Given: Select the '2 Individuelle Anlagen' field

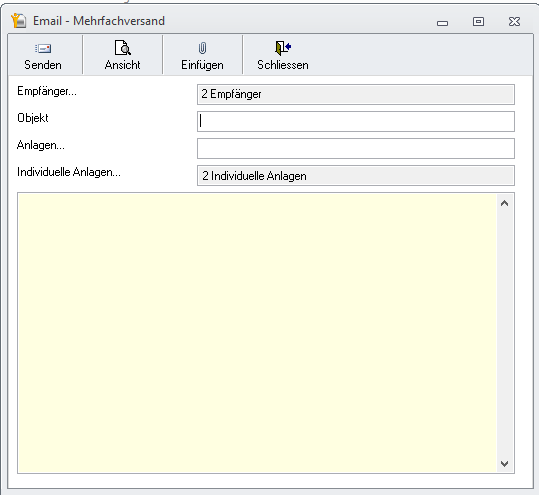Looking at the screenshot, I should 356,176.
